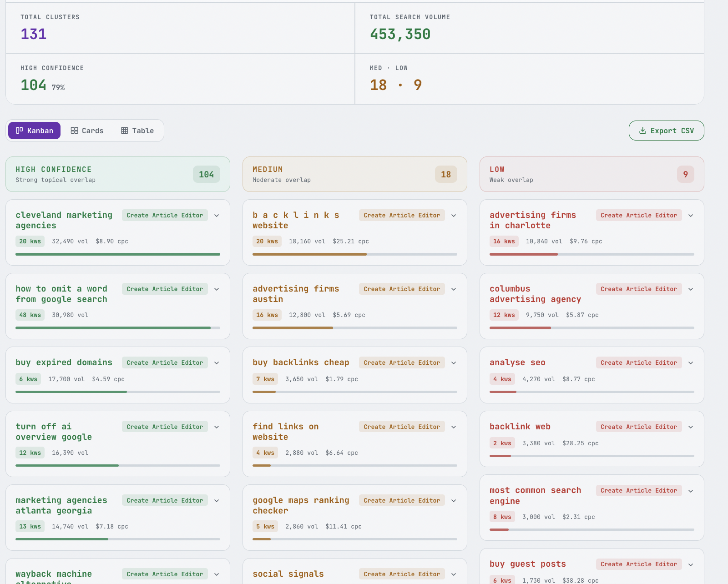
Task: Switch to the Cards view tab
Action: point(87,131)
